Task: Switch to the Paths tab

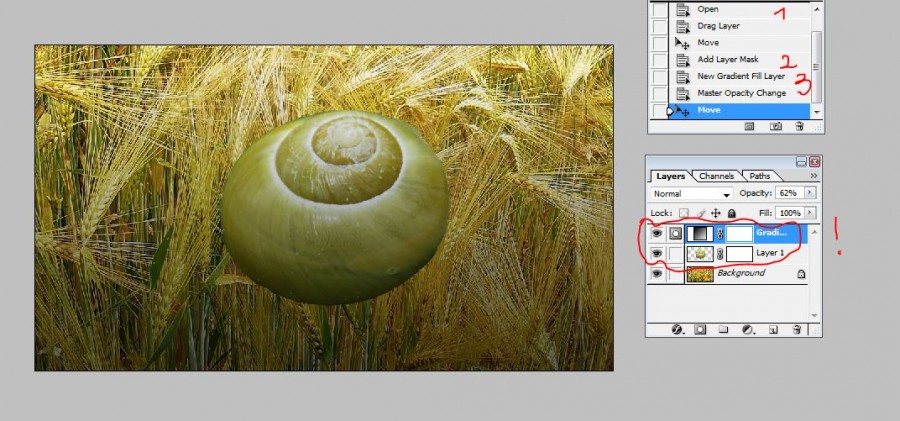Action: coord(759,176)
